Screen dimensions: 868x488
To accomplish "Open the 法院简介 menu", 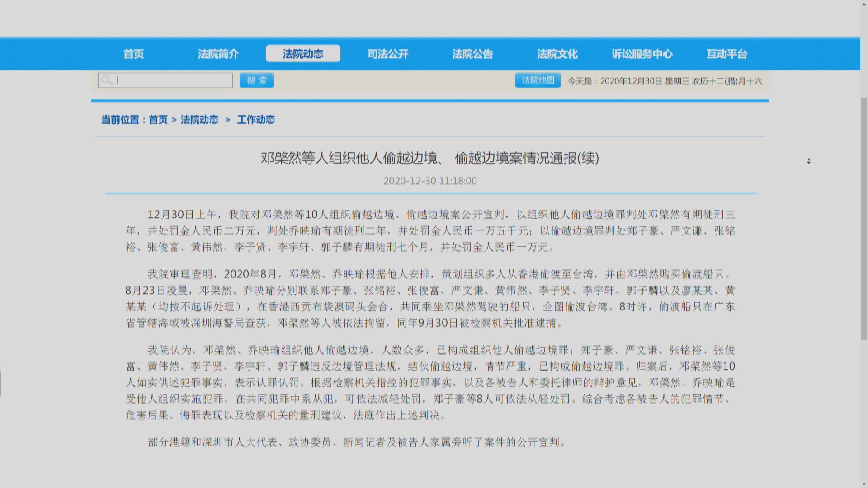I will [x=218, y=54].
